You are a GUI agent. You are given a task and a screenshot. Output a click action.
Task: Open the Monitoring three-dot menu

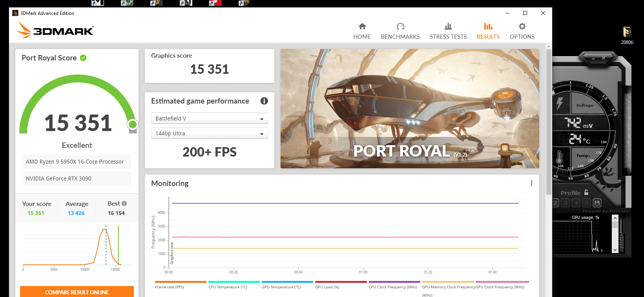click(531, 183)
